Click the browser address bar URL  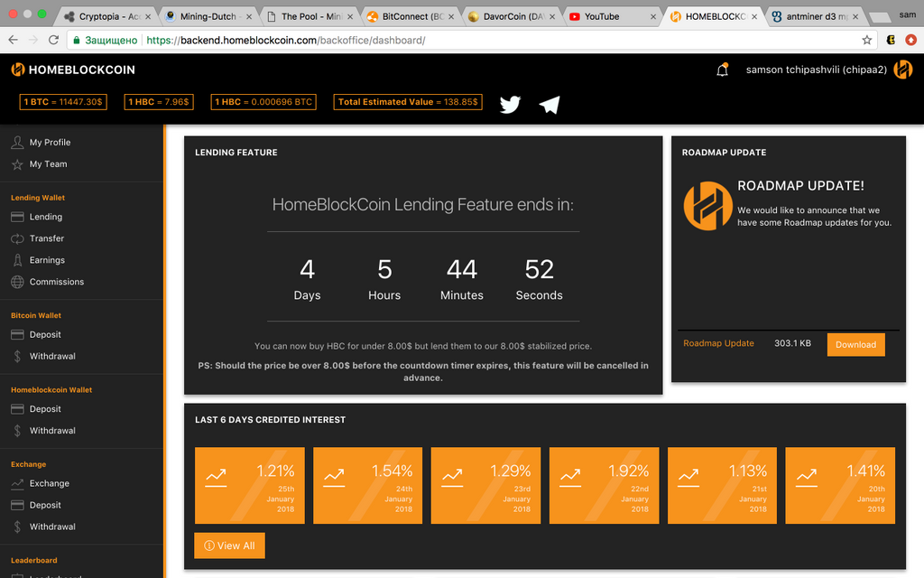pos(286,40)
